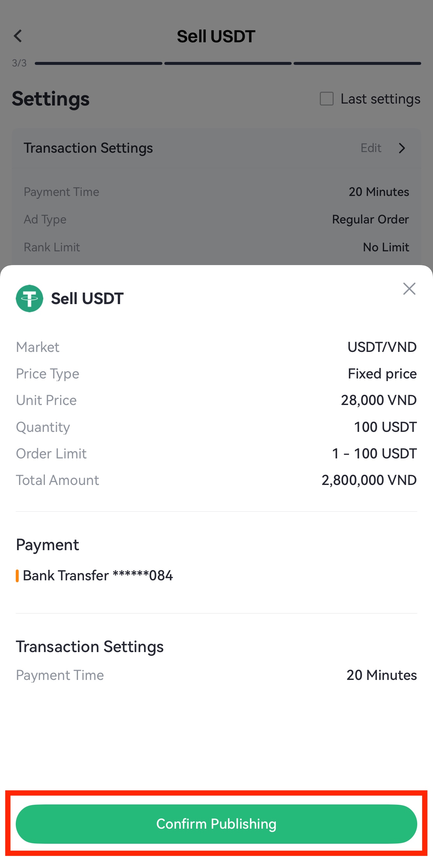Viewport: 433px width, 868px height.
Task: Tap the Price Type Fixed price value
Action: [x=382, y=374]
